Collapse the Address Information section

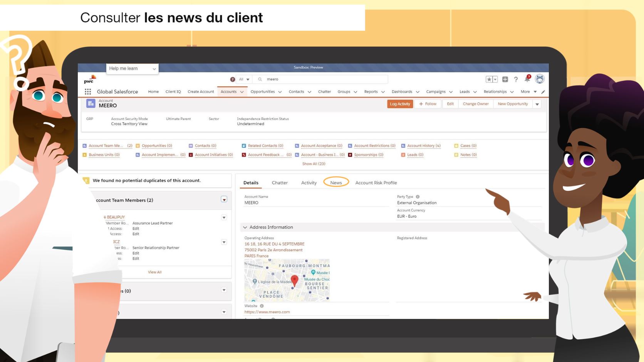(245, 227)
